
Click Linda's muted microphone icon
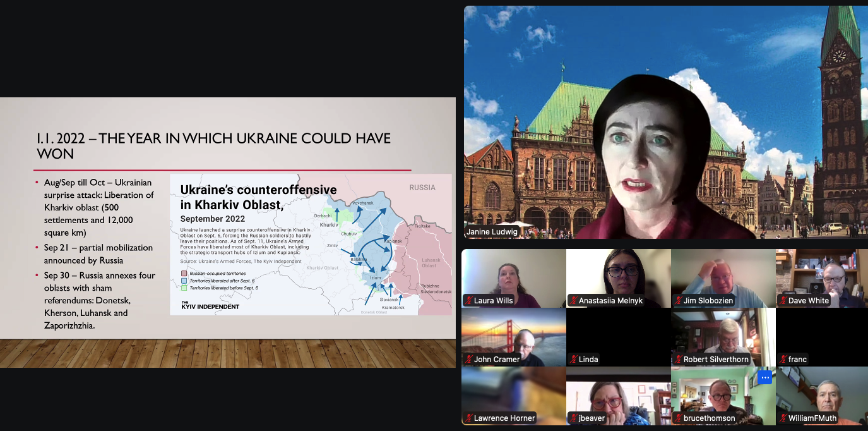tap(574, 360)
